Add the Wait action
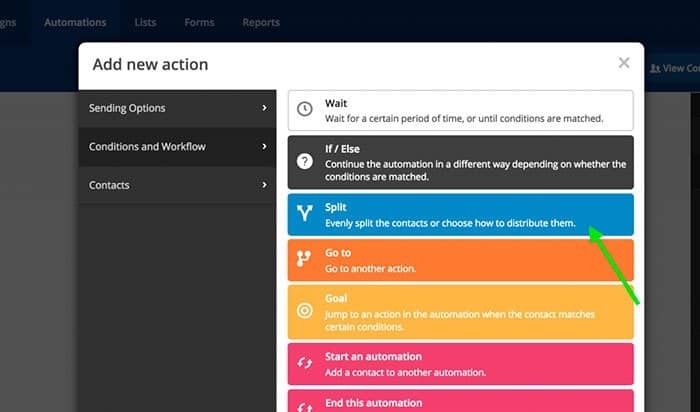700x412 pixels. click(460, 110)
